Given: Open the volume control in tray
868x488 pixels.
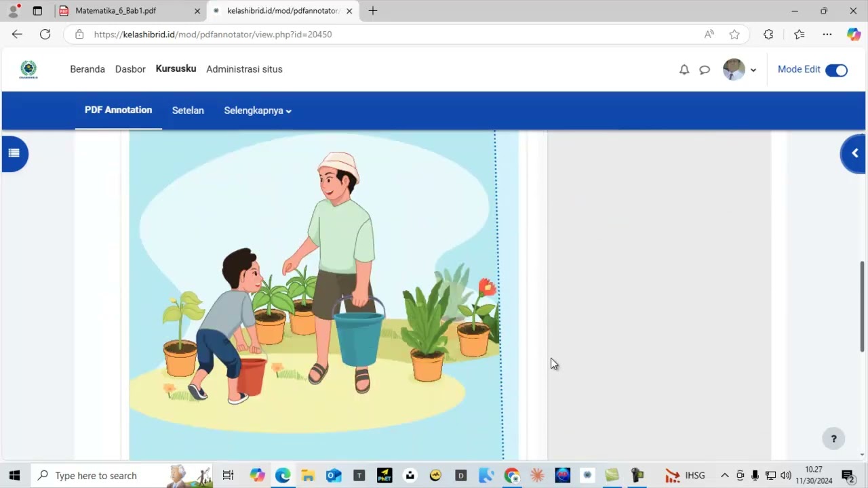Looking at the screenshot, I should [786, 475].
